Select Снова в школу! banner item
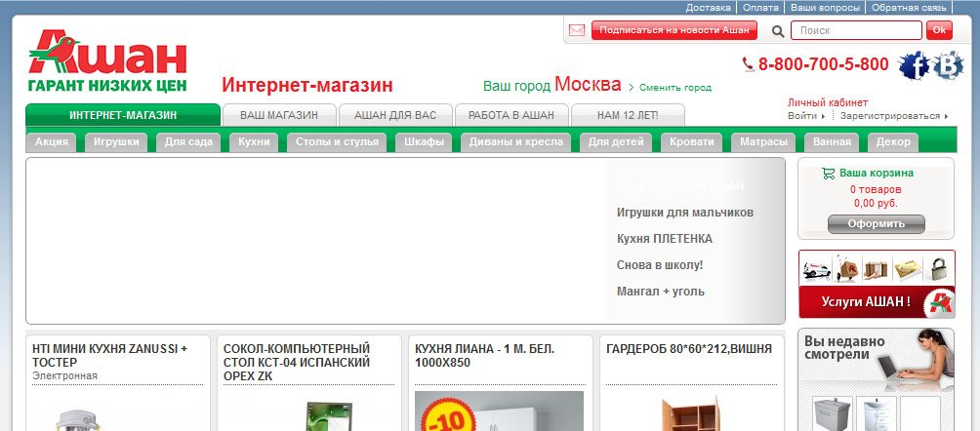Image resolution: width=980 pixels, height=431 pixels. tap(660, 265)
